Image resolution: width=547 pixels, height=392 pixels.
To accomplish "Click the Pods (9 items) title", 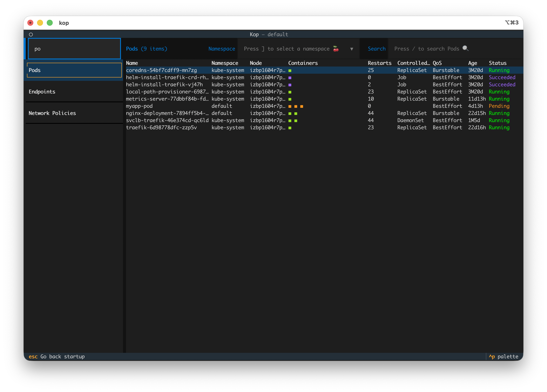I will (x=146, y=49).
